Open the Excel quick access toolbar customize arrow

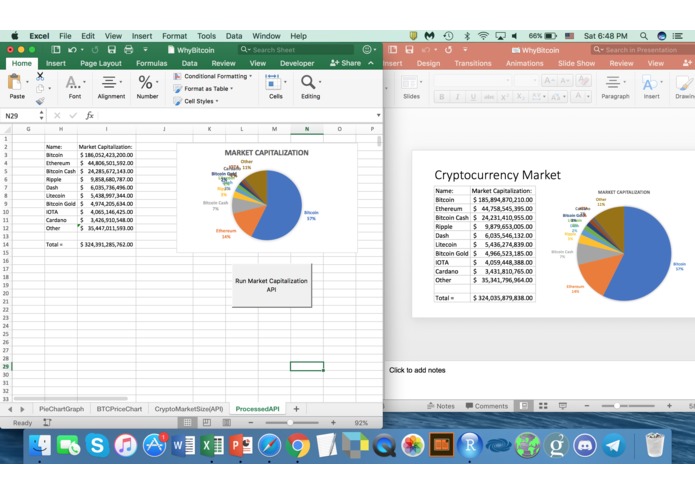click(145, 50)
